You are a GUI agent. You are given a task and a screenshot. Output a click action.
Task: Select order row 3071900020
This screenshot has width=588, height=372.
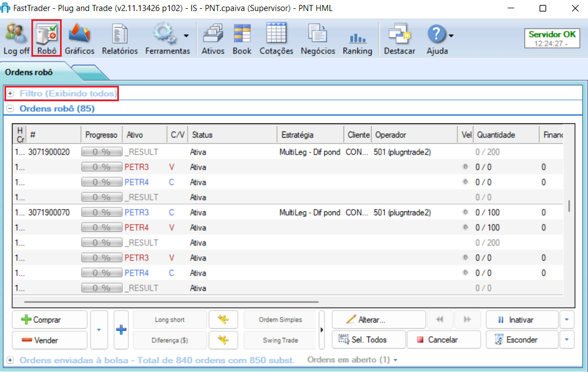[x=288, y=152]
